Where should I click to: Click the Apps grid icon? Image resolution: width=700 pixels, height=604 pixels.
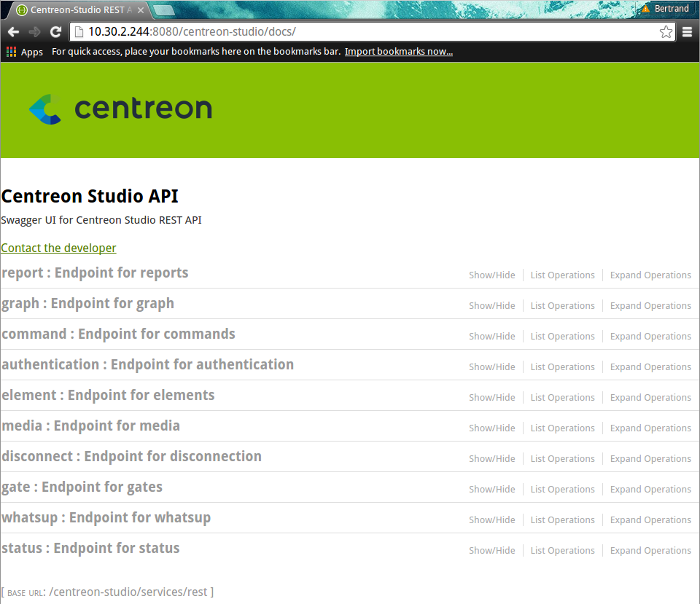11,52
